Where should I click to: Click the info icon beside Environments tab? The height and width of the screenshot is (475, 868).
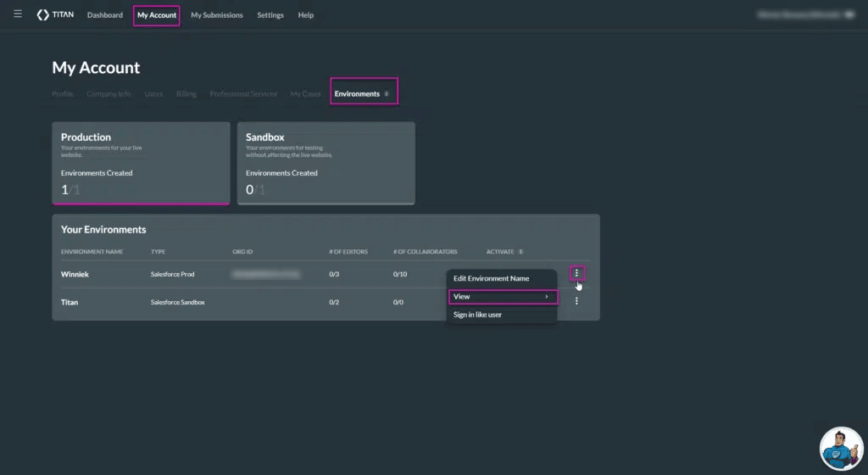387,93
